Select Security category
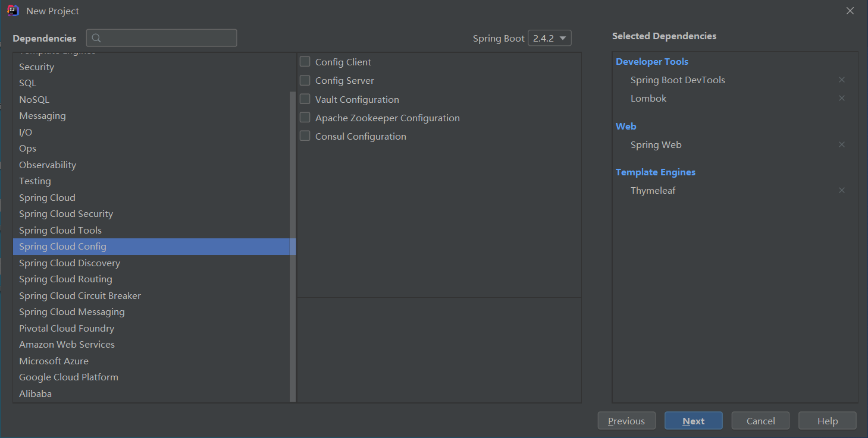868x438 pixels. point(151,67)
